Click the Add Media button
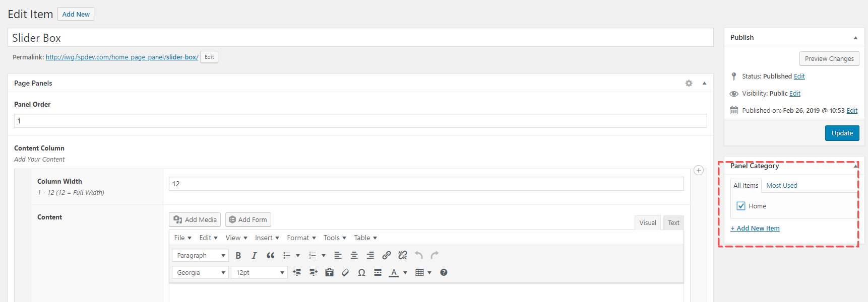The height and width of the screenshot is (302, 868). 195,219
